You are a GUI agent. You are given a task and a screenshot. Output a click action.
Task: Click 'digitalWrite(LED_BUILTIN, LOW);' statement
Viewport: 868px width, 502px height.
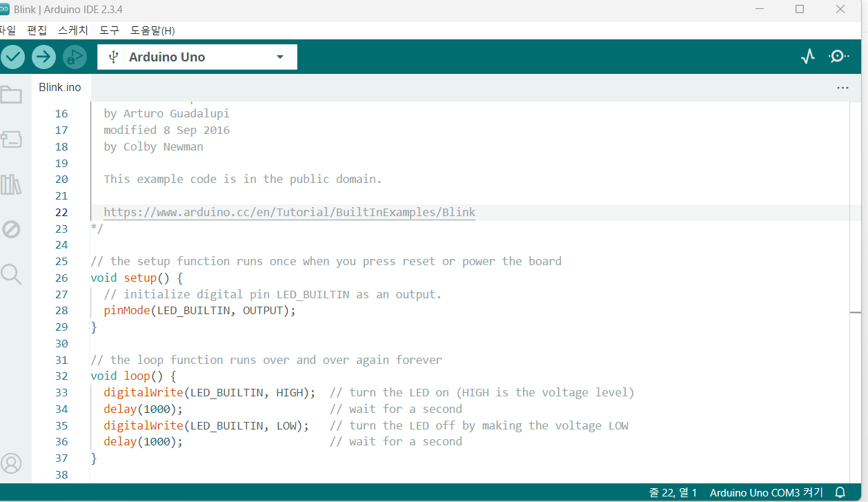click(206, 425)
